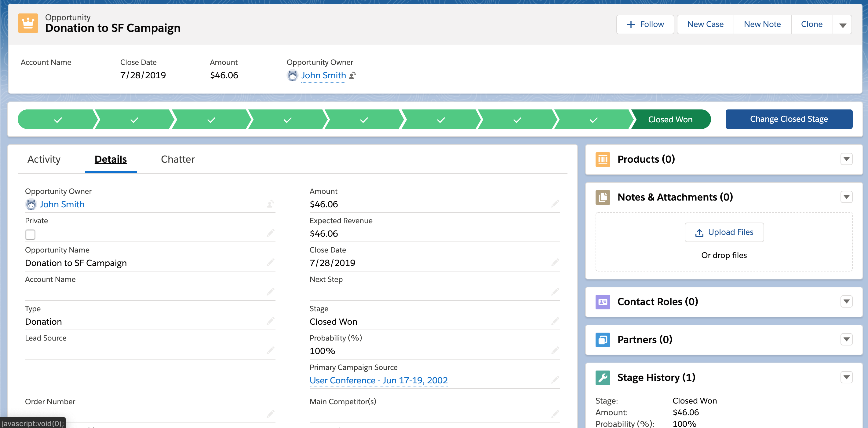The width and height of the screenshot is (868, 428).
Task: Select the Closed Won stage in path
Action: pyautogui.click(x=670, y=120)
